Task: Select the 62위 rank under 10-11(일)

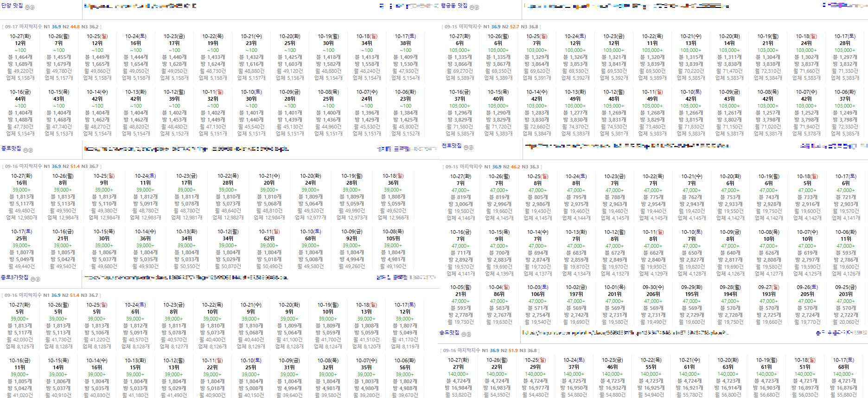Action: pos(269,238)
